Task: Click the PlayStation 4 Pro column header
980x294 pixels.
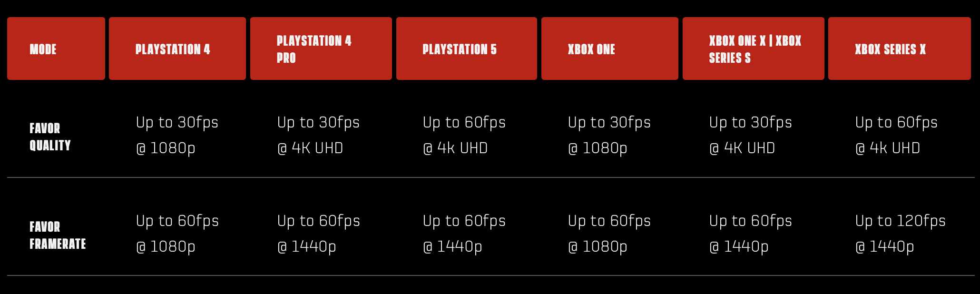Action: point(321,49)
